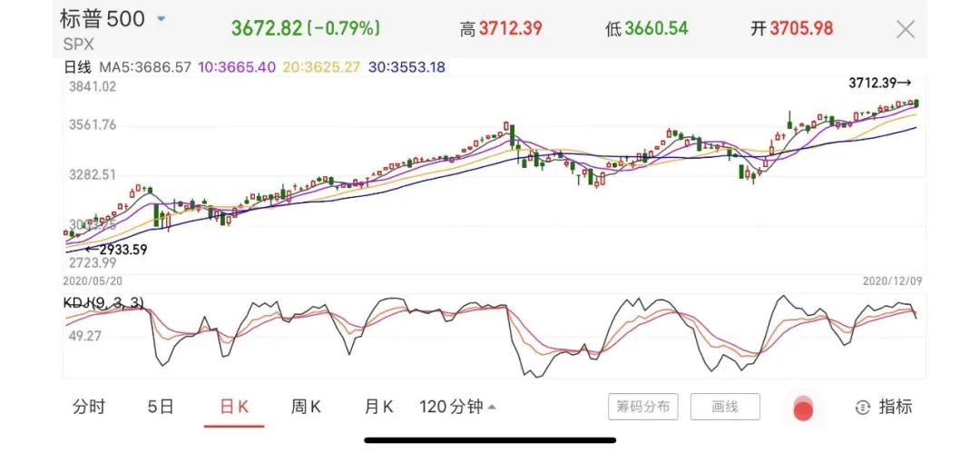Click the 筹码分布 chip distribution button
This screenshot has height=453, width=980.
[642, 407]
